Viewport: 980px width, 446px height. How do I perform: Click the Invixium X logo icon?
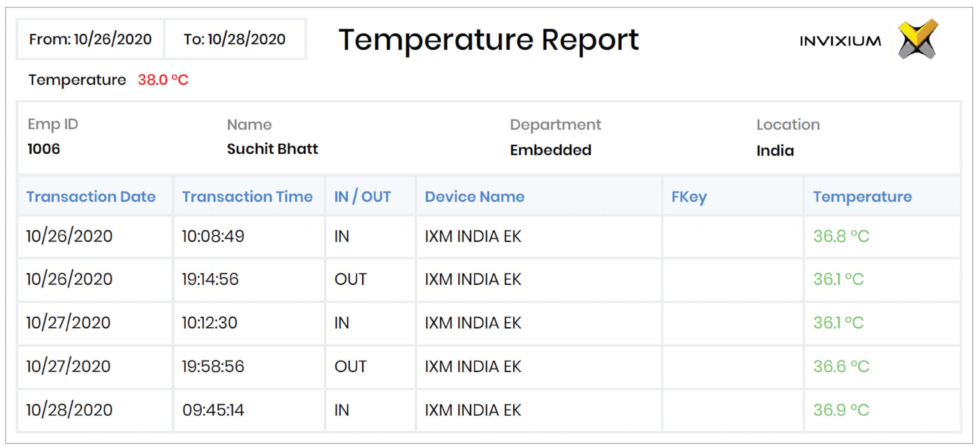(x=918, y=39)
